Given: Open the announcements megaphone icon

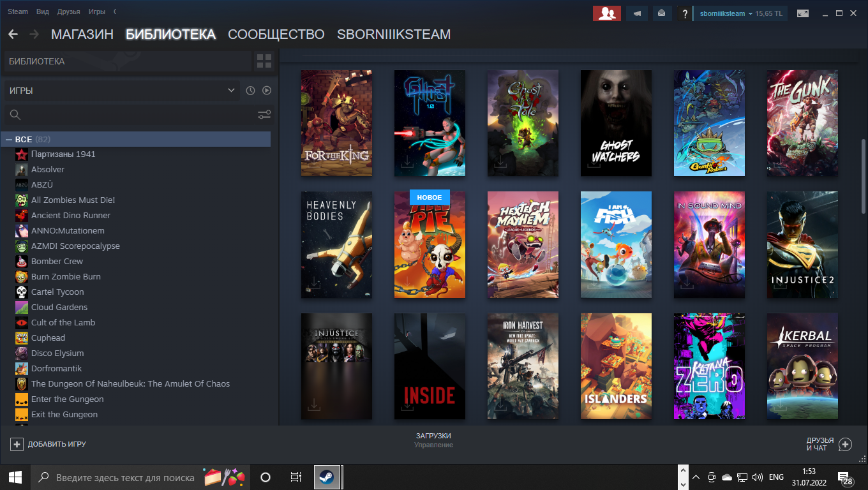Looking at the screenshot, I should (637, 13).
